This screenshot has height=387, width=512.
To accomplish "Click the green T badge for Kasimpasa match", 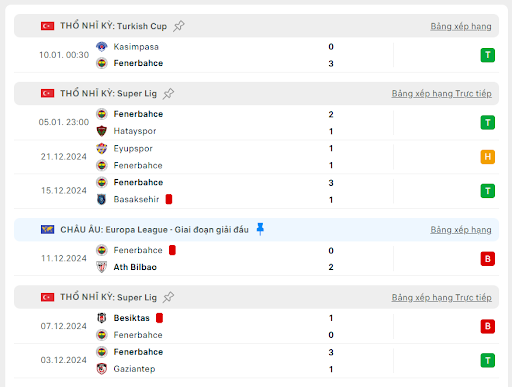I will point(488,55).
